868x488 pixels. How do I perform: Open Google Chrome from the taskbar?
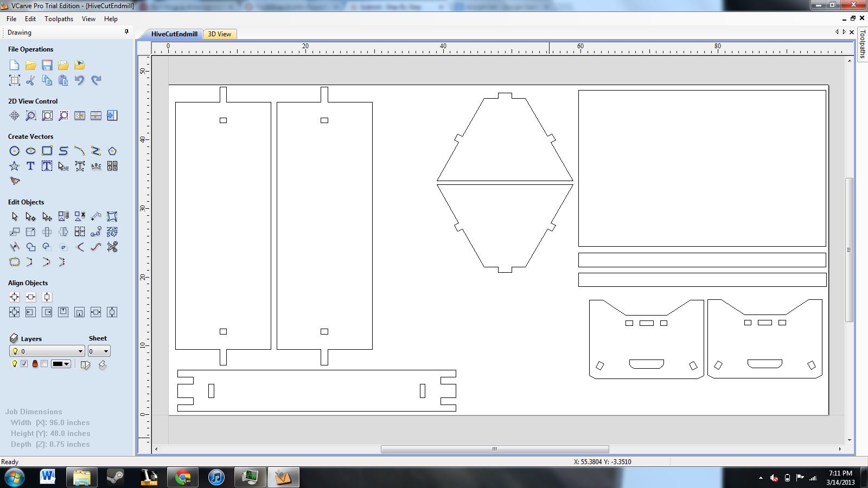(183, 478)
